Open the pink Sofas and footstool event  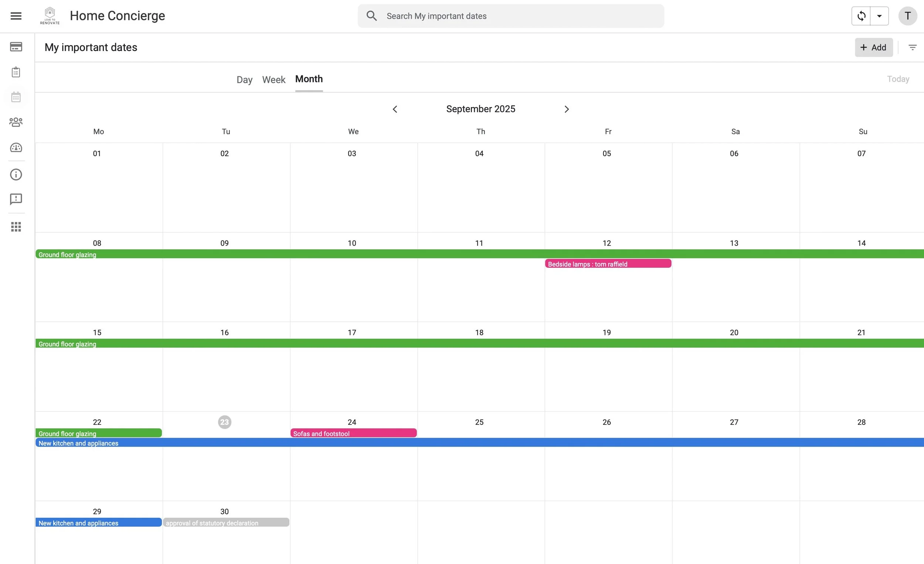[353, 433]
